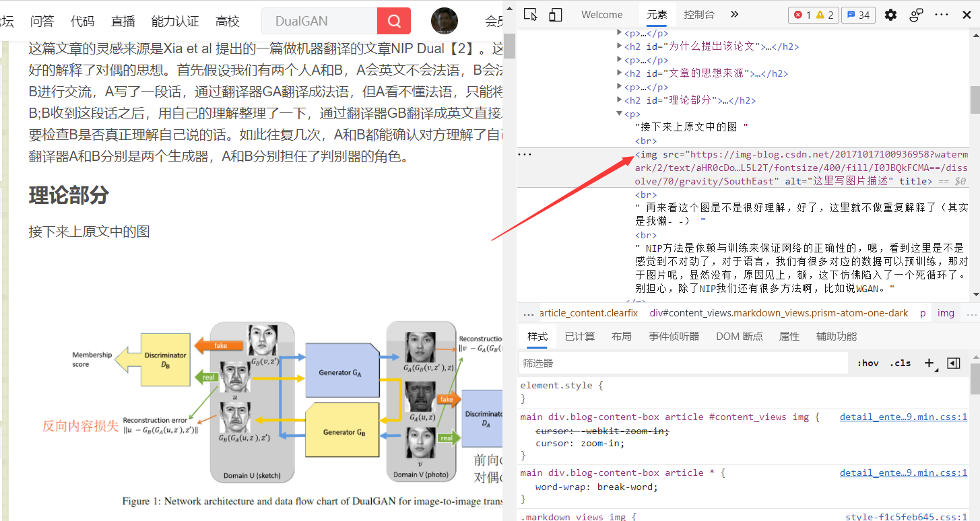
Task: Select the inspect element tool in DevTools
Action: [530, 14]
